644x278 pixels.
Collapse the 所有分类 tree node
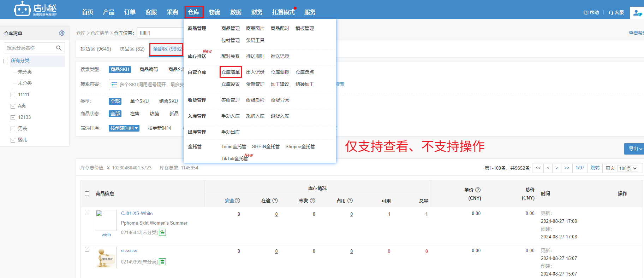(x=6, y=61)
